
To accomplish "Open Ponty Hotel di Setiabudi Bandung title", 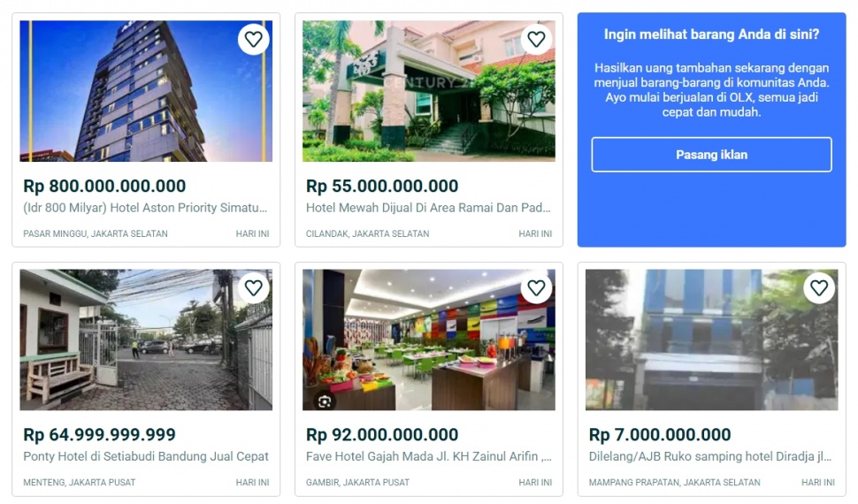I will click(146, 457).
